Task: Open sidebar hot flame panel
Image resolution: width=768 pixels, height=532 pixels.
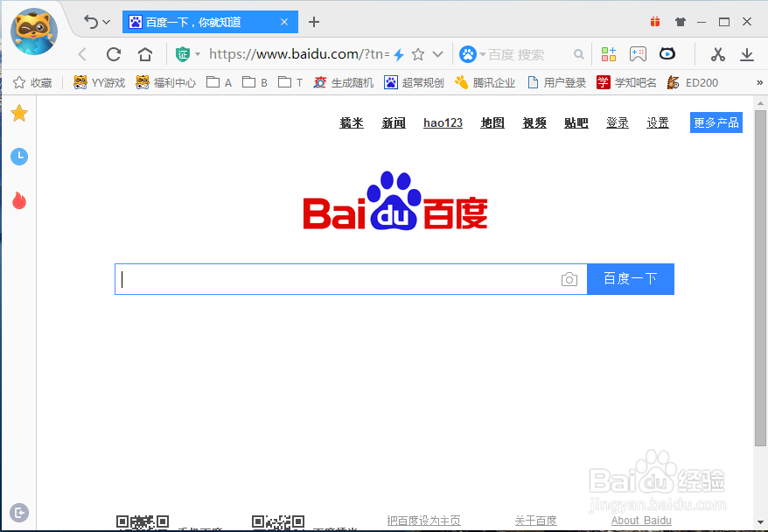Action: (19, 200)
